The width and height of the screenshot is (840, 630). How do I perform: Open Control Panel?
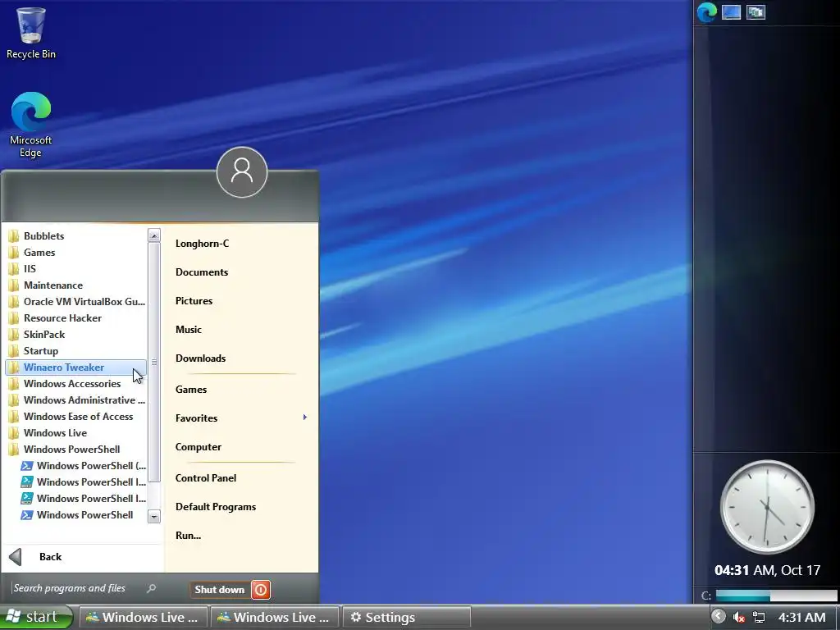click(x=206, y=478)
